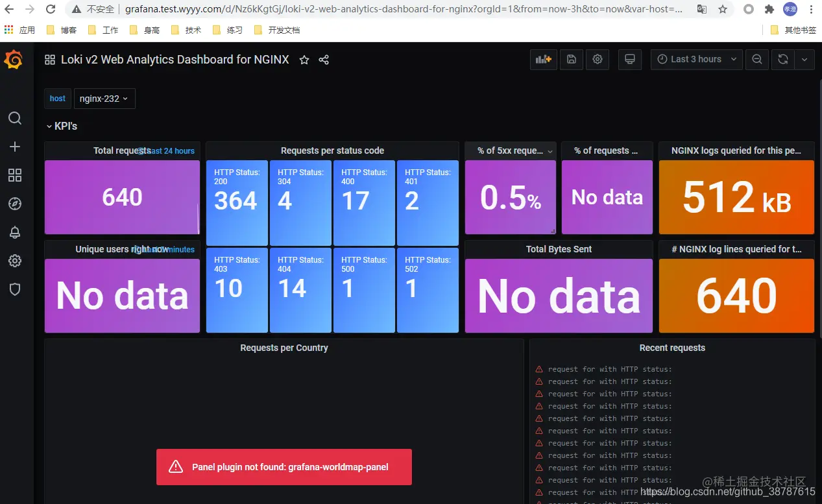Open the 博客 bookmark folder
The width and height of the screenshot is (822, 504).
click(x=62, y=30)
